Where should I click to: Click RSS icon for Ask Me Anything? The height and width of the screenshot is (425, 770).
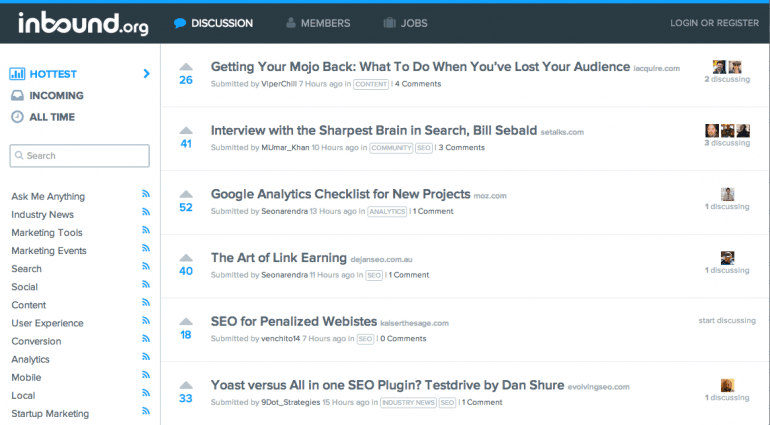pos(146,196)
